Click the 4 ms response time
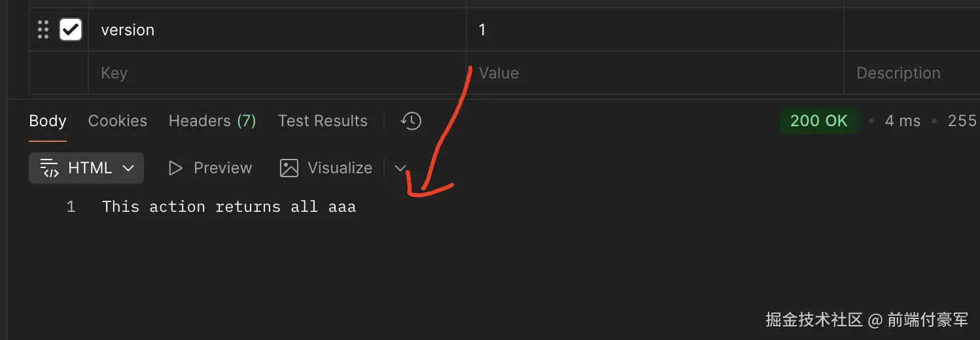 (902, 121)
